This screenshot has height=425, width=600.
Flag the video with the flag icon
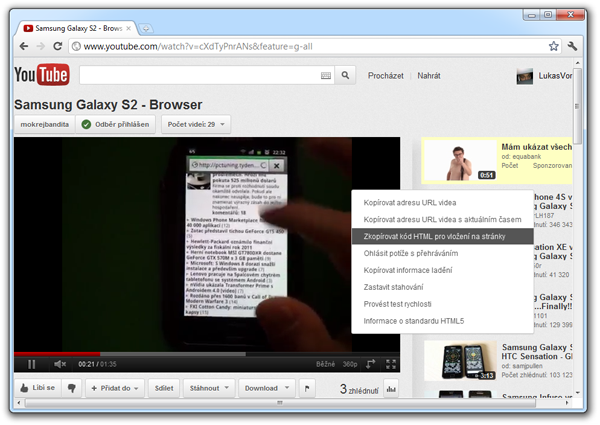(x=307, y=388)
